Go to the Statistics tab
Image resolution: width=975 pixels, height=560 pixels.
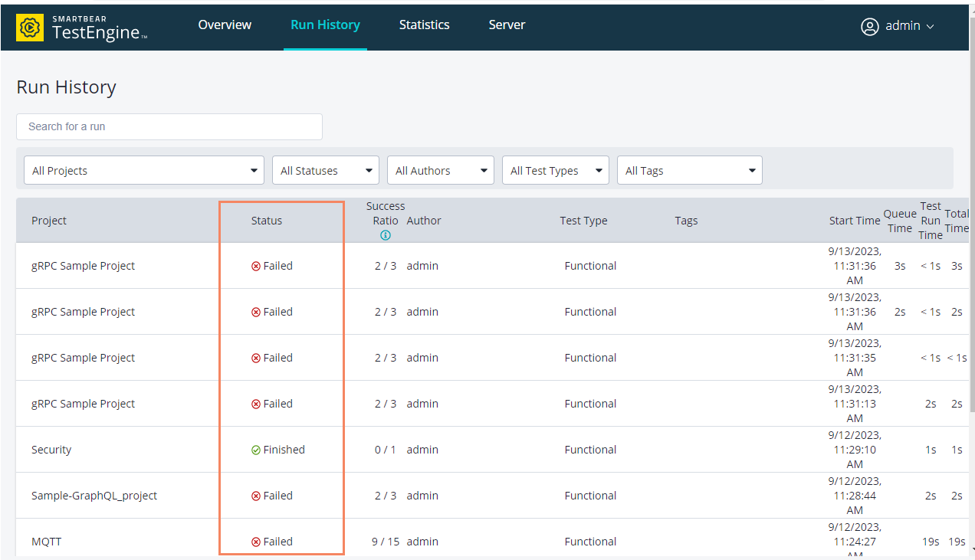click(x=424, y=25)
